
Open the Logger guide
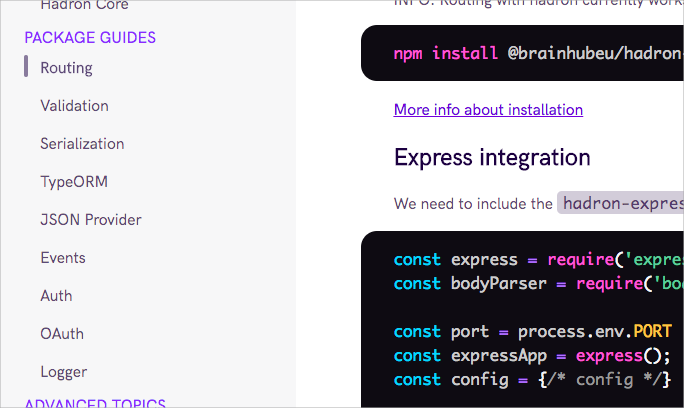pyautogui.click(x=63, y=372)
